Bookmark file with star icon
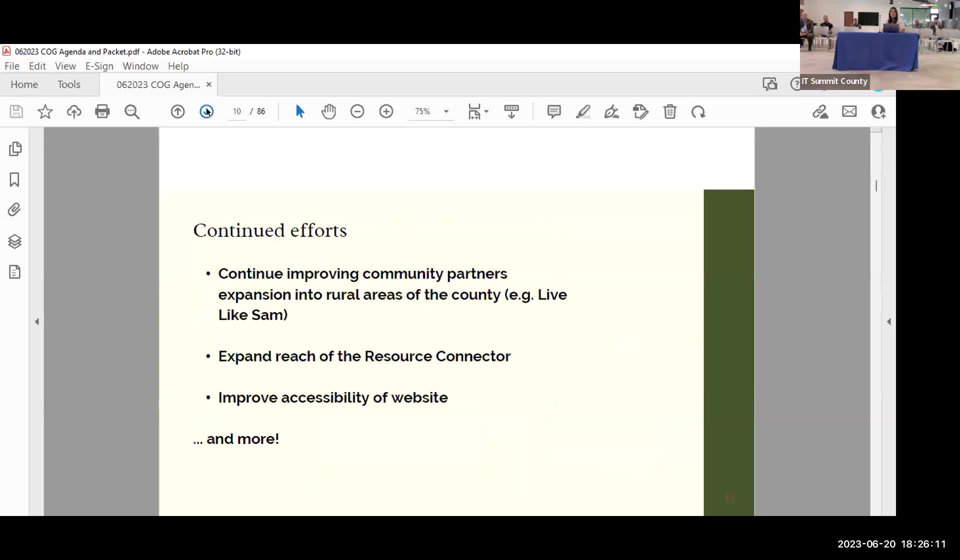 click(x=45, y=111)
